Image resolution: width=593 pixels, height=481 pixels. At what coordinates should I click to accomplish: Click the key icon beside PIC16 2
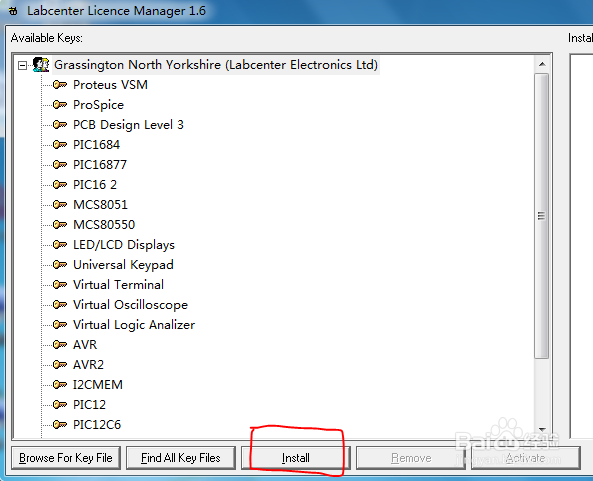pos(60,185)
